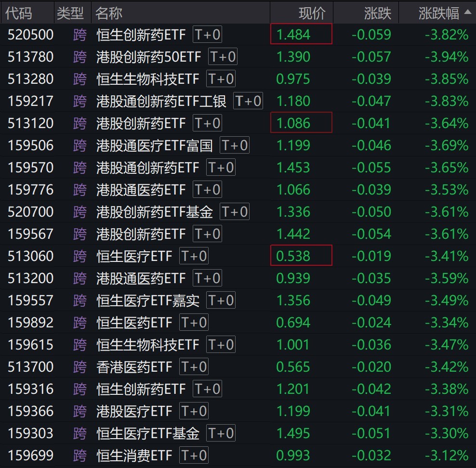Screen dimensions: 476x468
Task: Click price 0.993
Action: pos(293,455)
